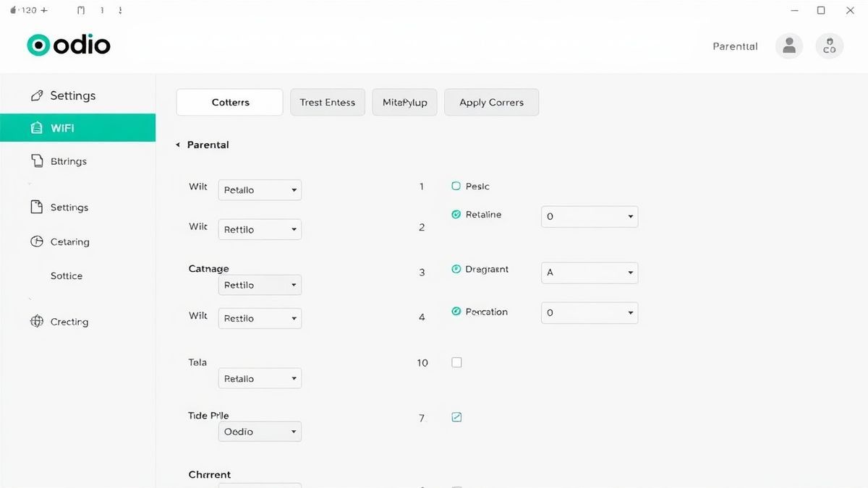868x488 pixels.
Task: Click the round icon right of the avatar
Action: tap(829, 46)
